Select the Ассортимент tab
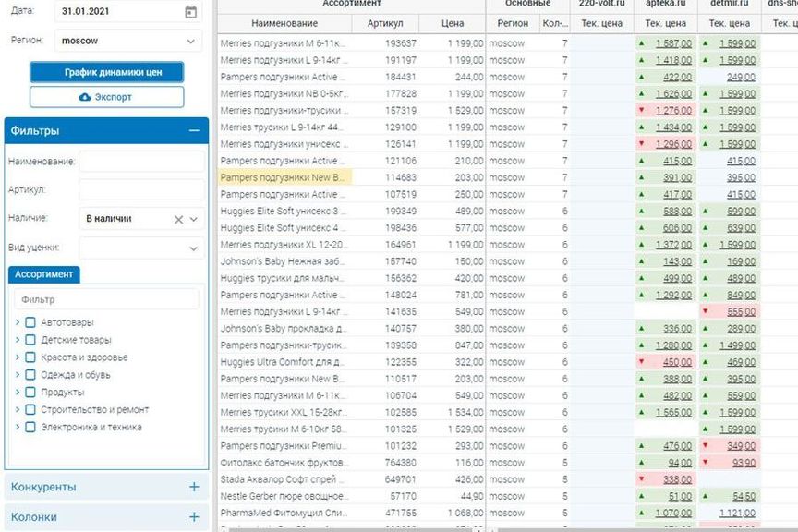 (43, 274)
